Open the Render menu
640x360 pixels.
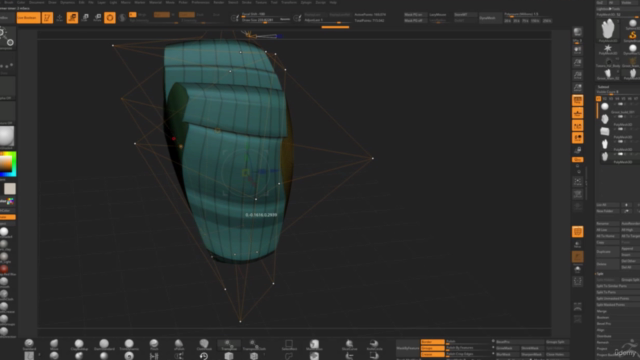(x=219, y=2)
